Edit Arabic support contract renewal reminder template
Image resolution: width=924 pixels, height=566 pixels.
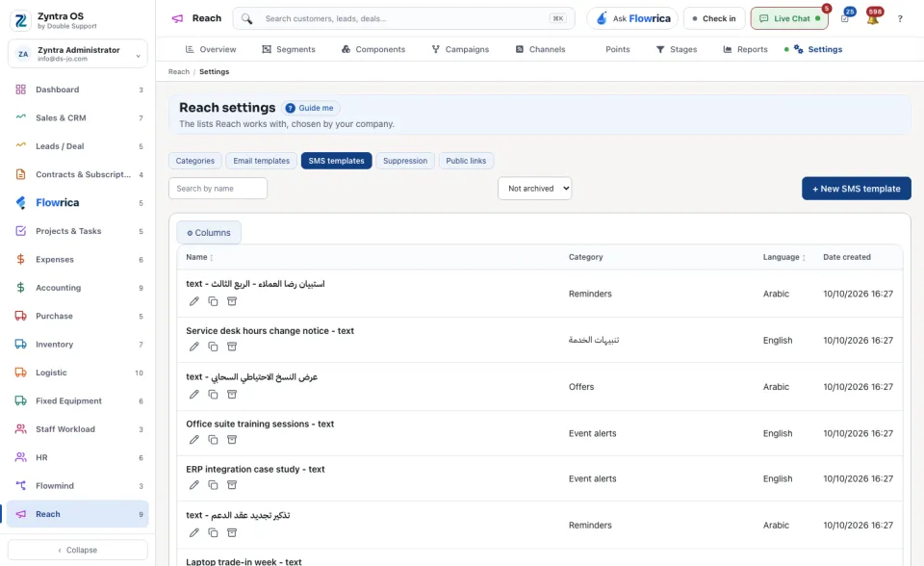(x=193, y=533)
